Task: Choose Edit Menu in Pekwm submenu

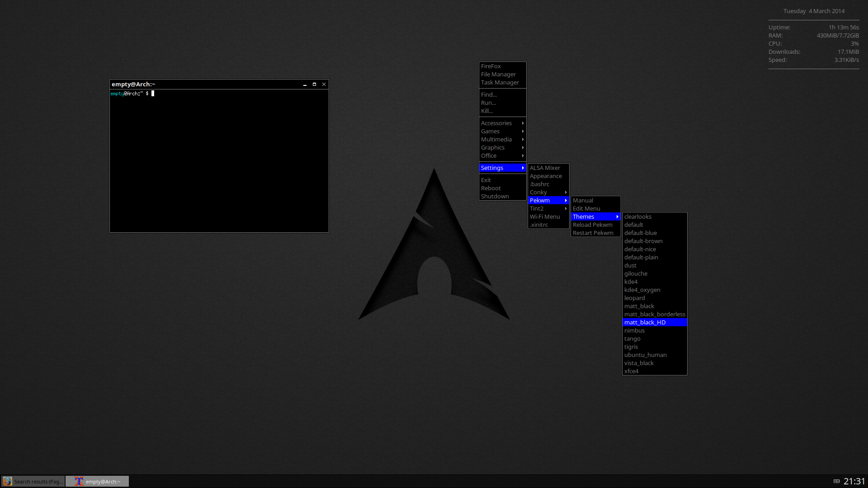Action: pyautogui.click(x=595, y=208)
